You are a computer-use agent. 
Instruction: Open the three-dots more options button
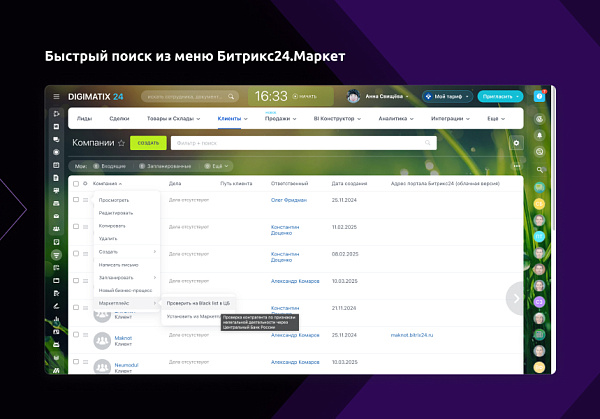[x=517, y=166]
